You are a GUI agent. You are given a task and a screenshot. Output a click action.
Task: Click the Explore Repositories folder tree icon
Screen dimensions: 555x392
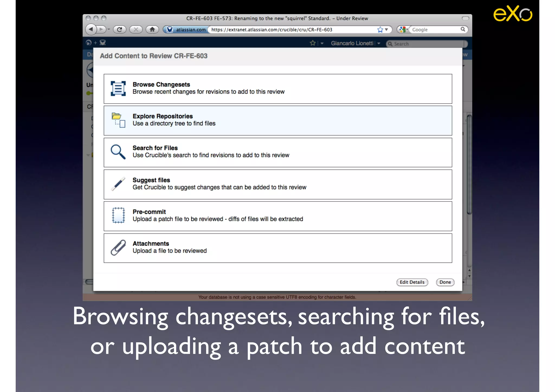(118, 120)
